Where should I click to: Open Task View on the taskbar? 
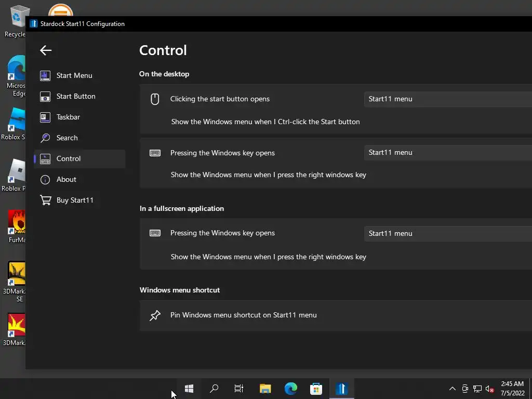[239, 389]
